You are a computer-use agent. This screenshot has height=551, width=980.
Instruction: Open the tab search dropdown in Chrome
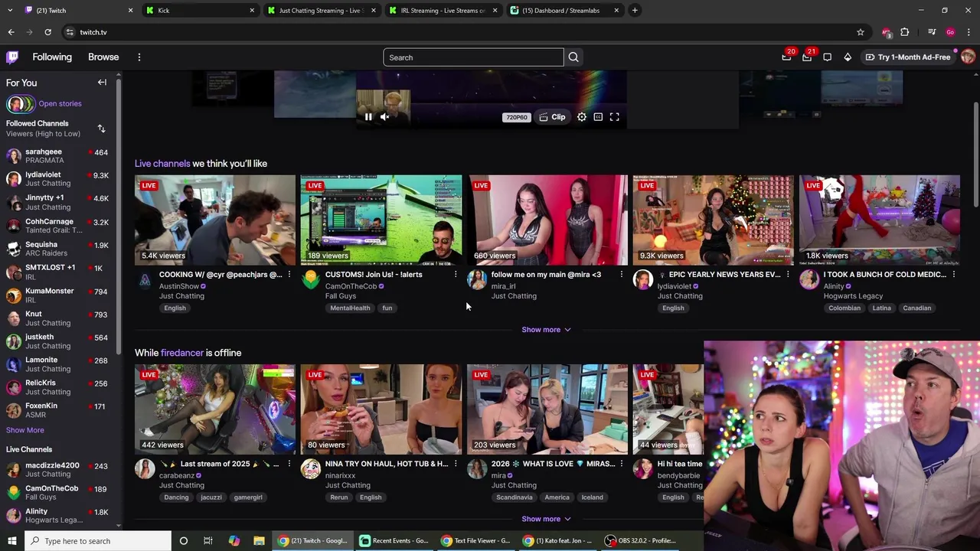[10, 10]
